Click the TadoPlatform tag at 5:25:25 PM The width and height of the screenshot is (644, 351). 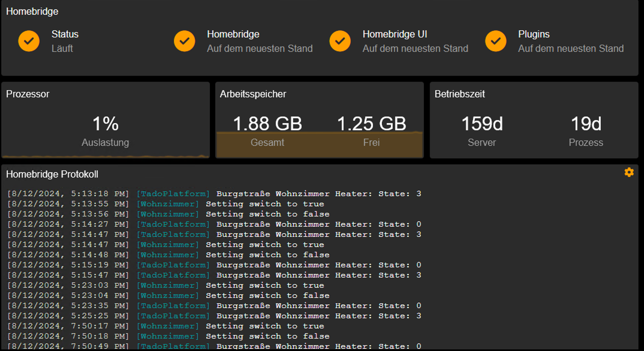[173, 316]
